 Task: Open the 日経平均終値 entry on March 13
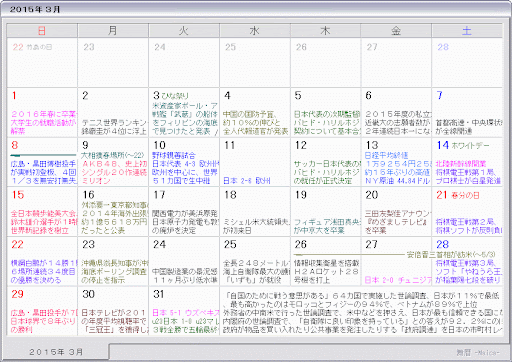coord(386,155)
